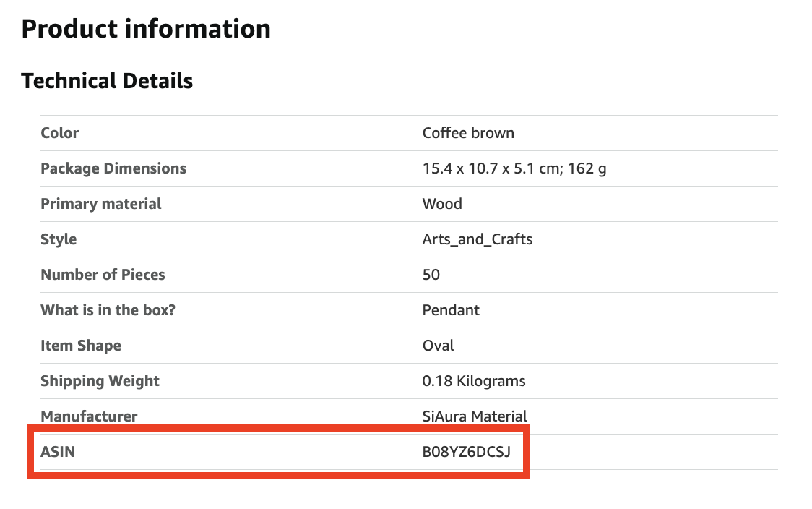Screen dimensions: 812x509
Task: Click the Manufacturer label
Action: pos(89,416)
